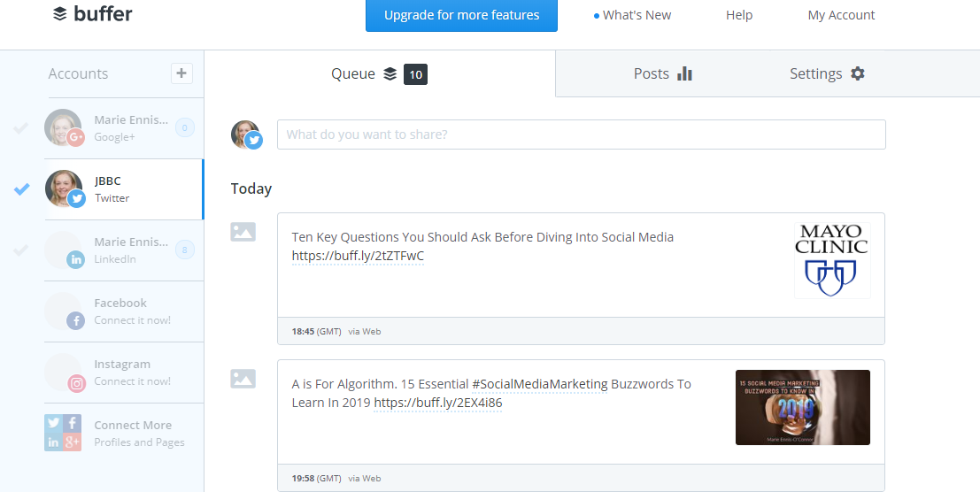Image resolution: width=980 pixels, height=492 pixels.
Task: Enable the Marie Ennis LinkedIn account checkmark
Action: (x=21, y=250)
